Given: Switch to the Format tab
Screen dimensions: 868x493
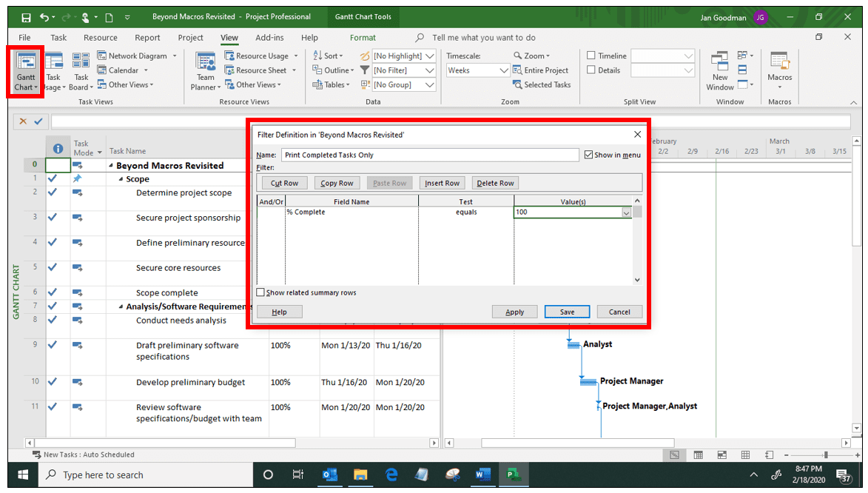Looking at the screenshot, I should pos(363,38).
